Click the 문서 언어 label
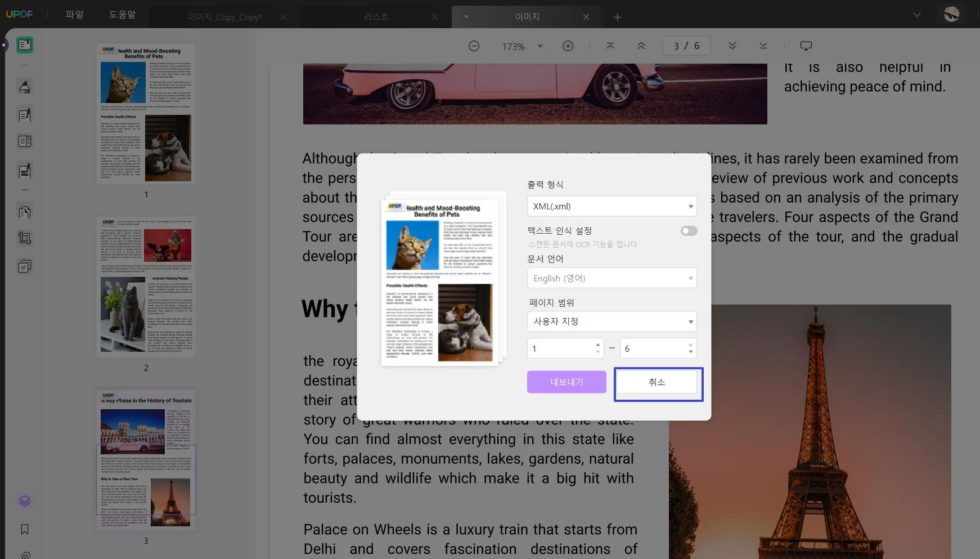 pyautogui.click(x=545, y=259)
